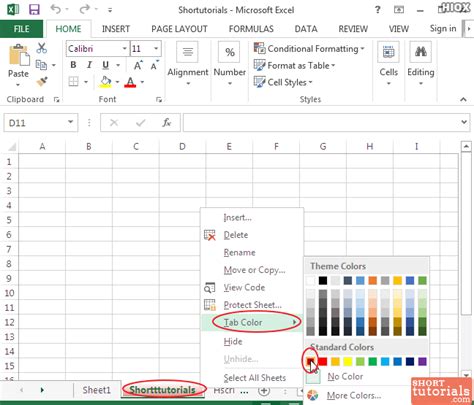The width and height of the screenshot is (474, 405).
Task: Open the Clipboard dialog launcher
Action: (56, 99)
